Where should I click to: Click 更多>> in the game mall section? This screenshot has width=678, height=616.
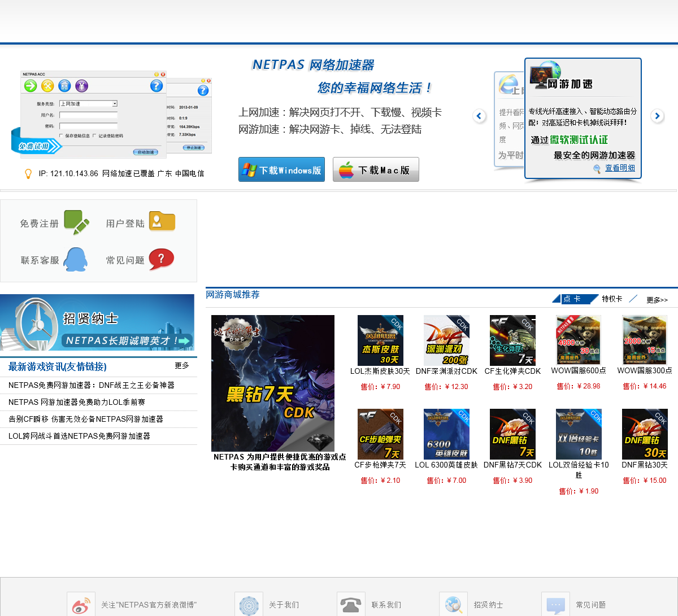[657, 300]
